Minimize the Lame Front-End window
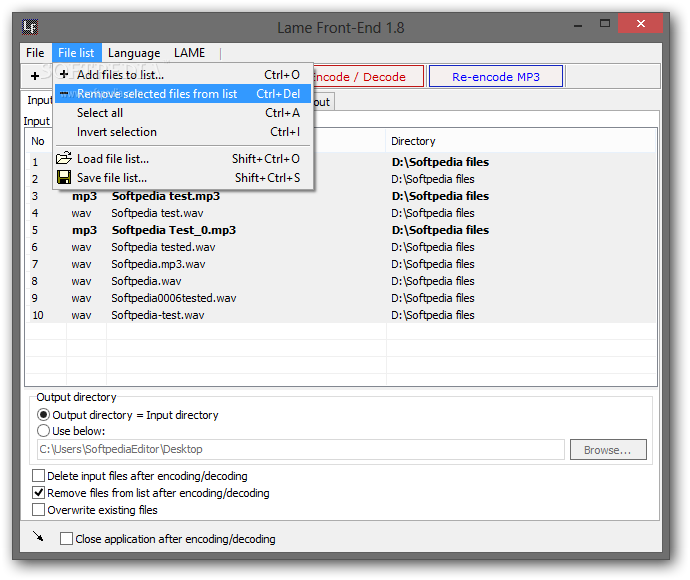 (578, 25)
